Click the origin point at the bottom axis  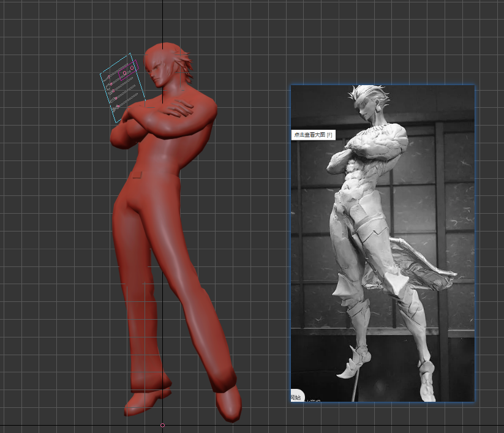coord(162,424)
